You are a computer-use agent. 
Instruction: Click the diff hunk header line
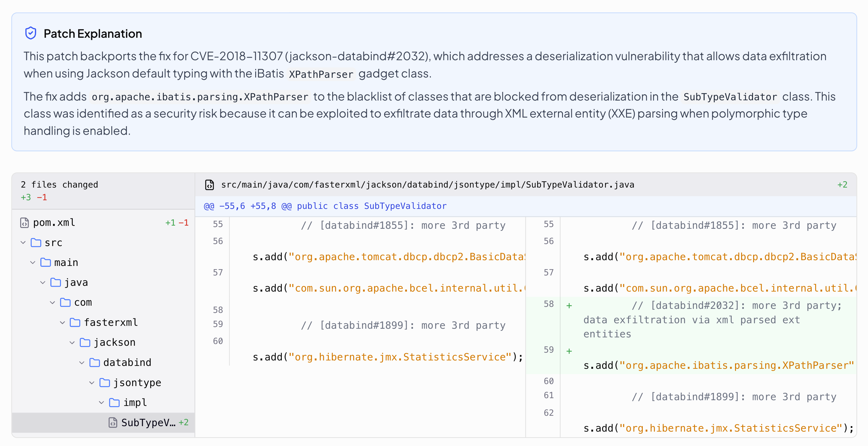325,206
